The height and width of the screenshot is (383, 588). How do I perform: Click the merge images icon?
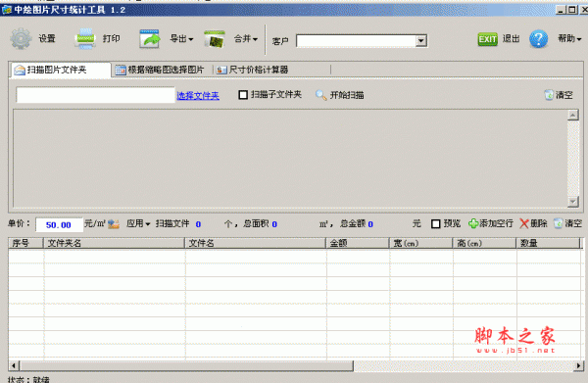[214, 39]
